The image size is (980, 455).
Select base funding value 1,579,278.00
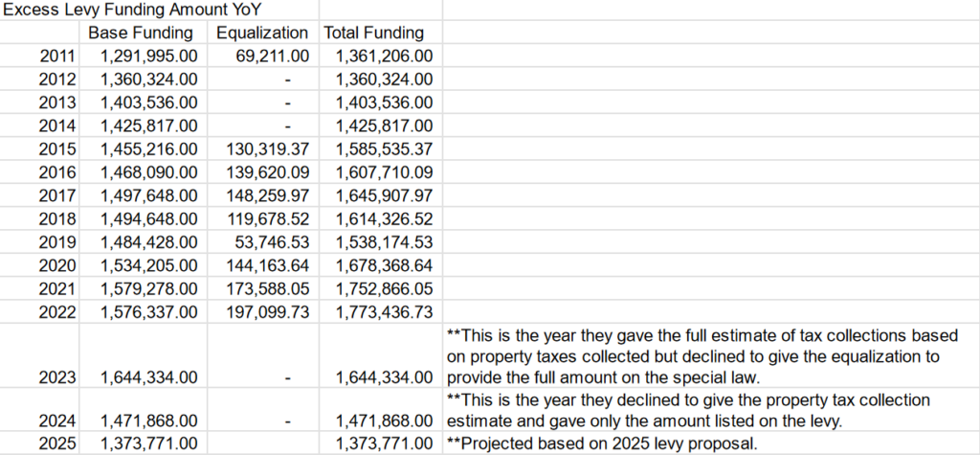[x=148, y=289]
